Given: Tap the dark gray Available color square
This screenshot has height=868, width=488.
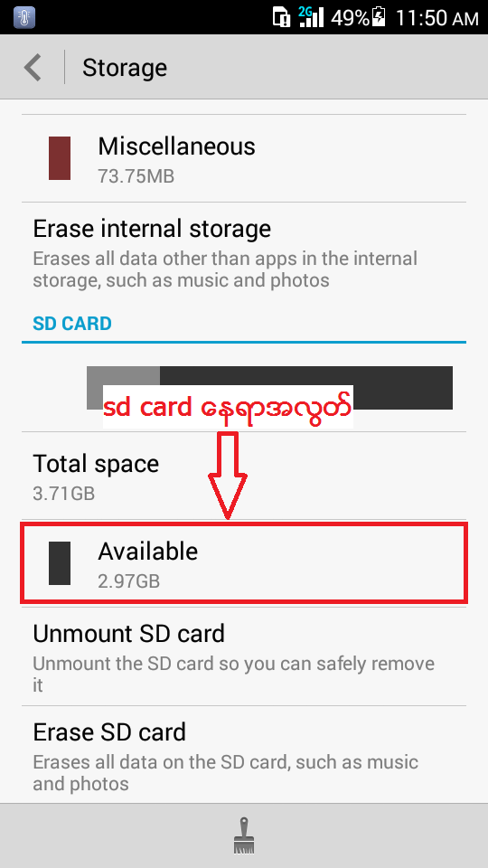Looking at the screenshot, I should coord(60,563).
